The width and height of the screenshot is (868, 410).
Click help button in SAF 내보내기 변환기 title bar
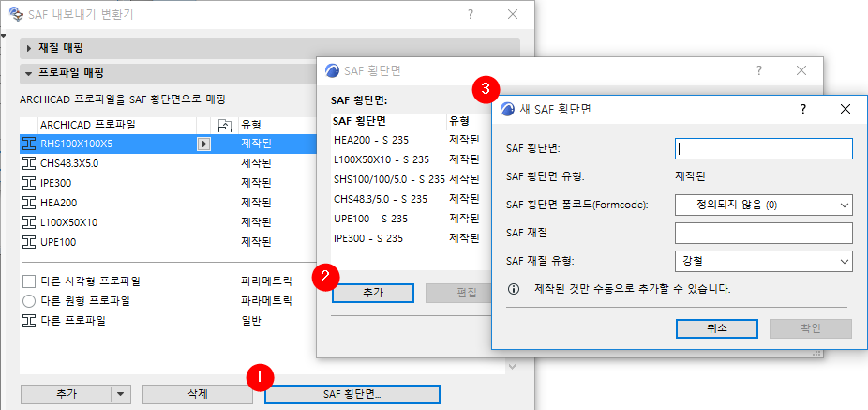pos(471,14)
